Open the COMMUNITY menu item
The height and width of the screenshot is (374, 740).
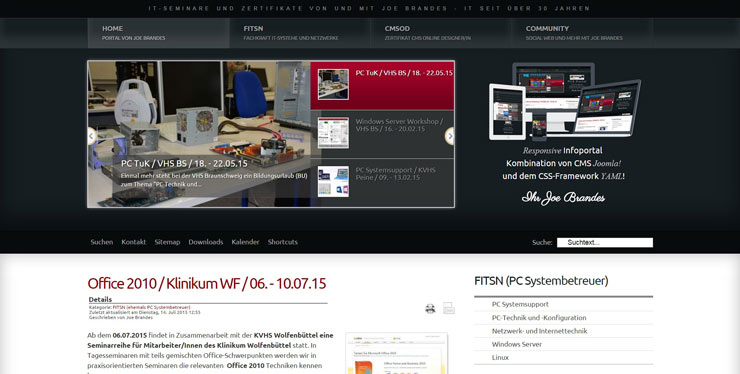pyautogui.click(x=582, y=33)
